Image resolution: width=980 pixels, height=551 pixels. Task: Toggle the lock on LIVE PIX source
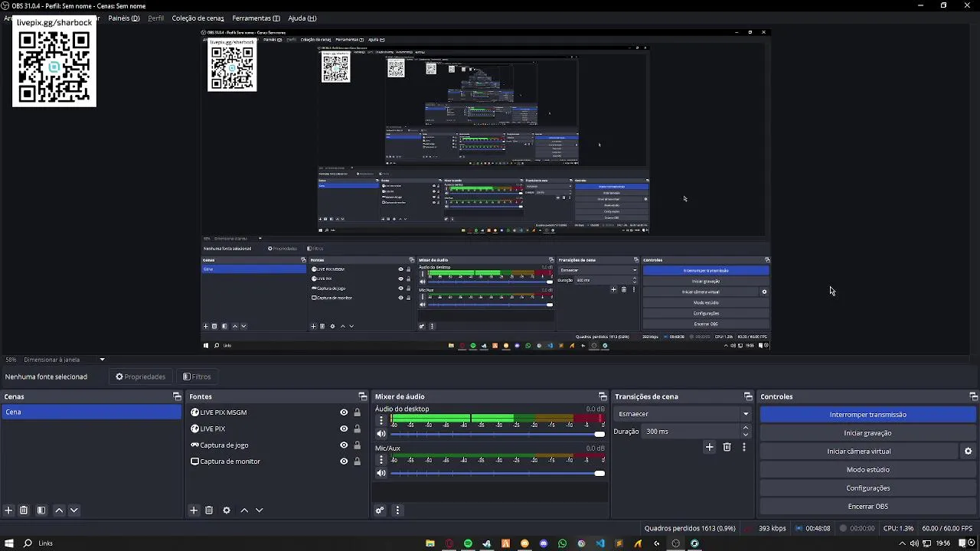357,429
